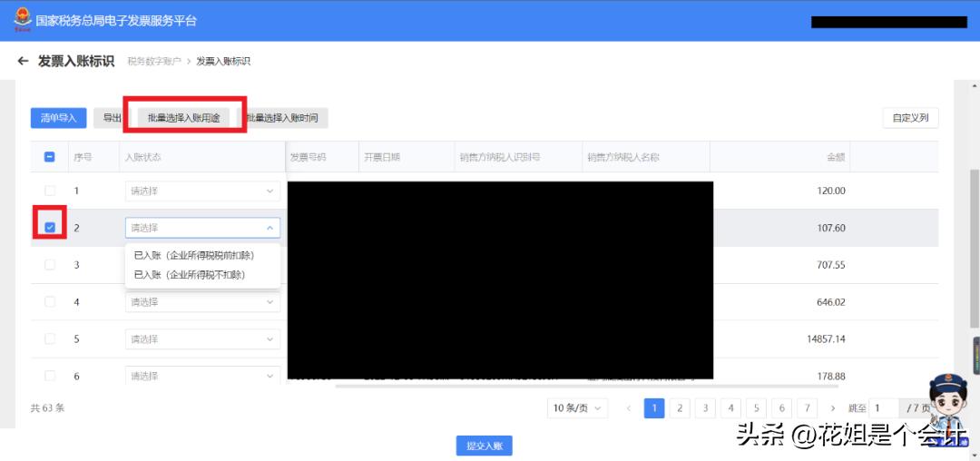Click 税务数字账户 breadcrumb link

pyautogui.click(x=154, y=61)
